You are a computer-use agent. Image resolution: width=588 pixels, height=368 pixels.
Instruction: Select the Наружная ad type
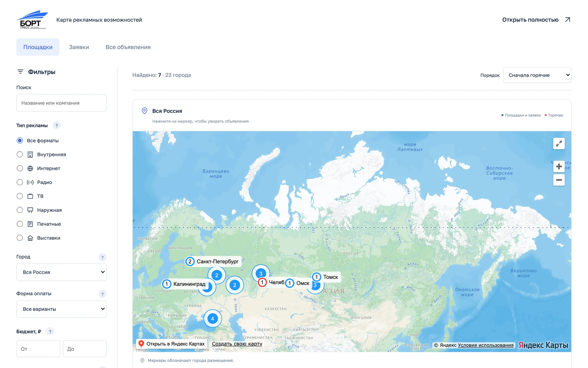20,210
